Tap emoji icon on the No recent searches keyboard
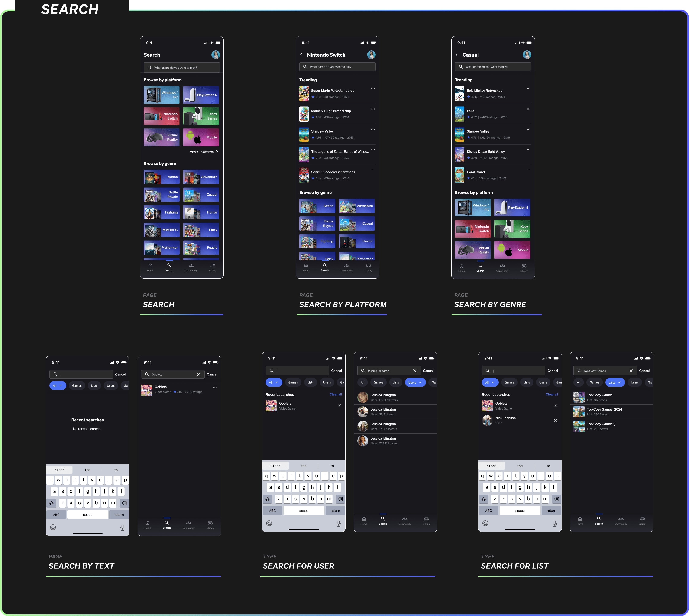 pyautogui.click(x=53, y=527)
